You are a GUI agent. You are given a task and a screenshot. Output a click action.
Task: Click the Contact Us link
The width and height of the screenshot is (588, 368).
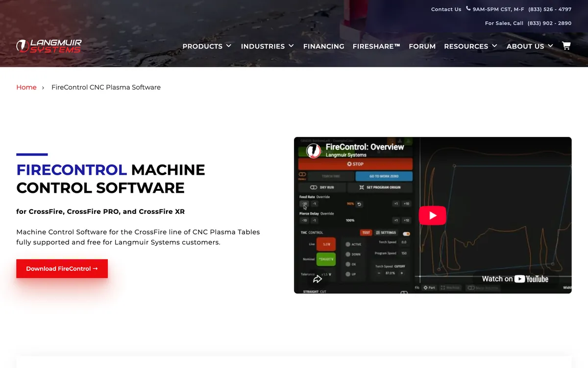point(446,9)
